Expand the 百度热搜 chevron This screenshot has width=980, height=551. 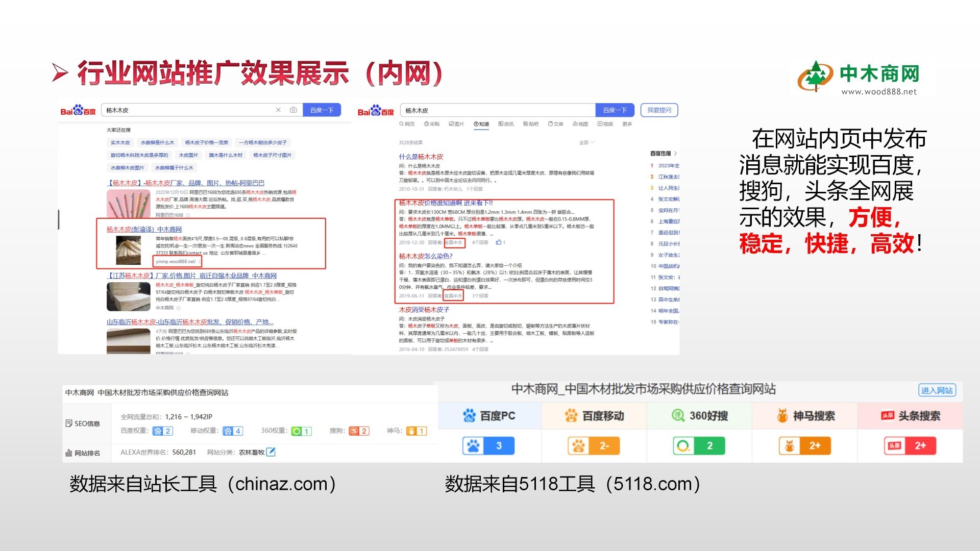[x=675, y=154]
